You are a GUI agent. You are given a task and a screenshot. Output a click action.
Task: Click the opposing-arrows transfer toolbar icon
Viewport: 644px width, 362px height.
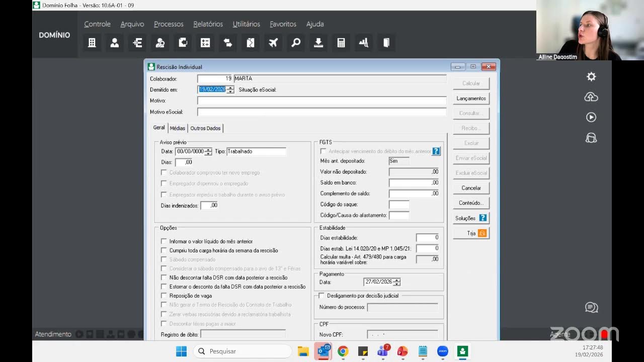pos(228,43)
